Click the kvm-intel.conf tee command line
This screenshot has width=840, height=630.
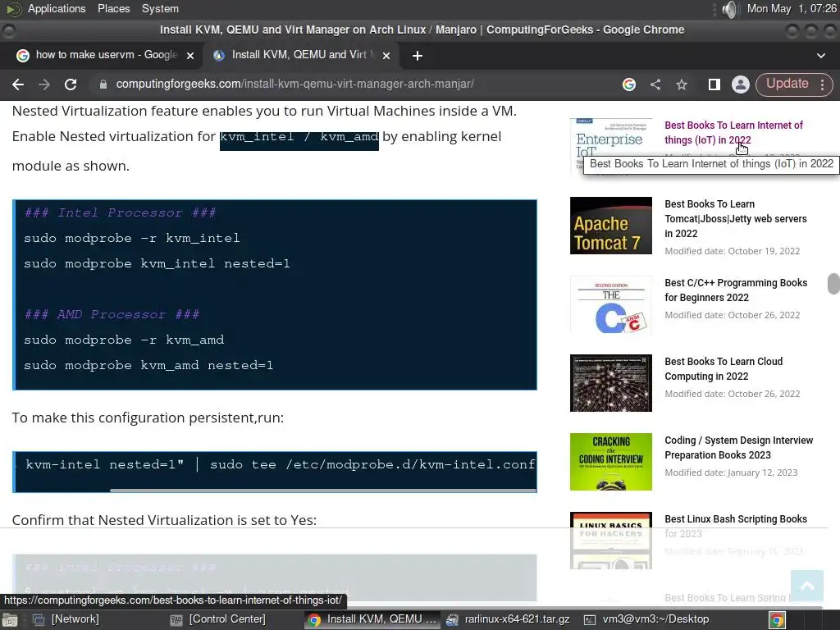tap(281, 464)
